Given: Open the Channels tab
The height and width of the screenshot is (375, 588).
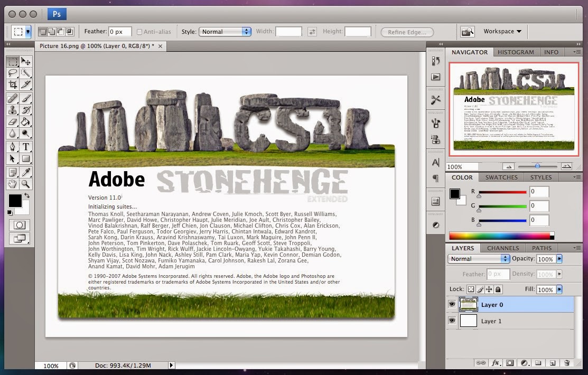Looking at the screenshot, I should tap(502, 248).
